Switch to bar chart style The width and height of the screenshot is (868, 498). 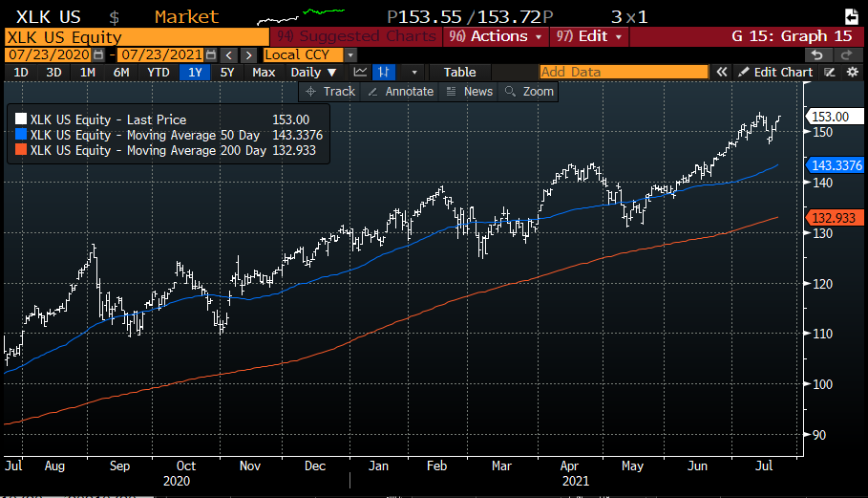384,72
